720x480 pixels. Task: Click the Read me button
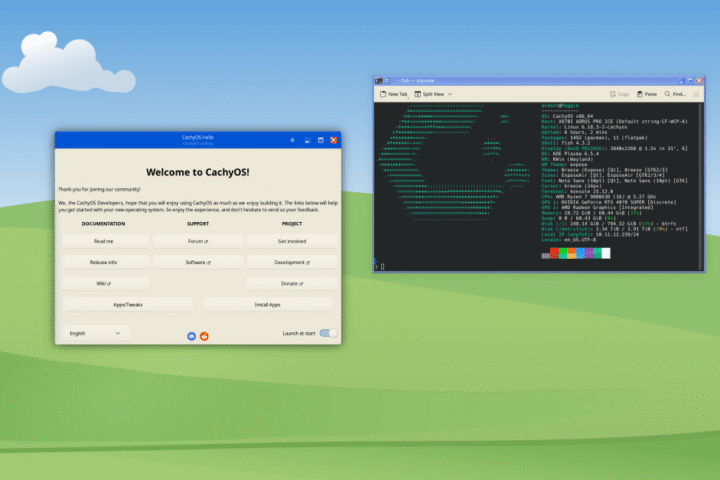click(103, 241)
